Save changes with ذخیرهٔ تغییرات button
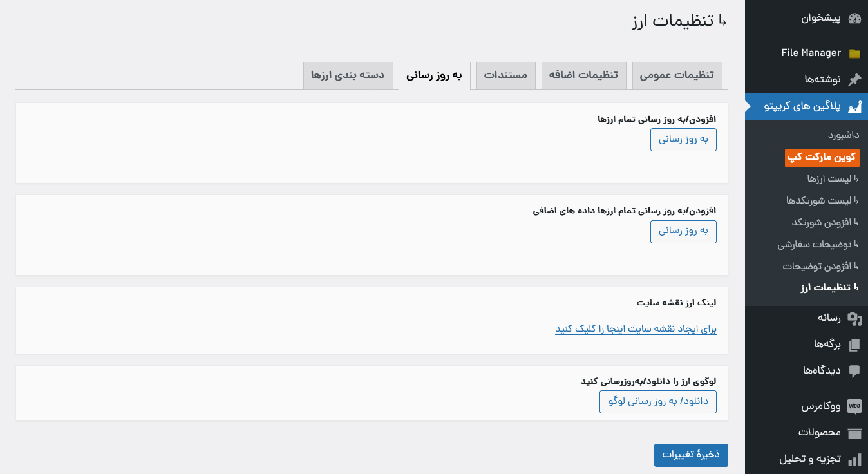Viewport: 868px width, 474px height. (x=691, y=455)
